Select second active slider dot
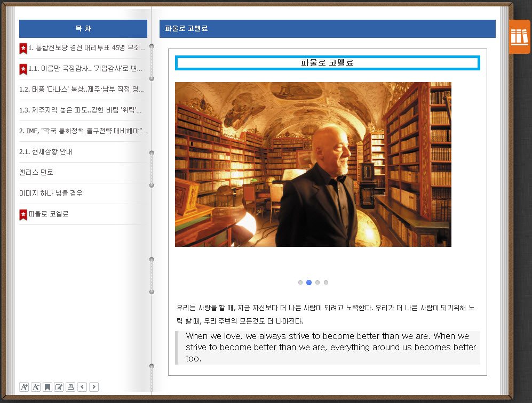532x403 pixels. 309,283
